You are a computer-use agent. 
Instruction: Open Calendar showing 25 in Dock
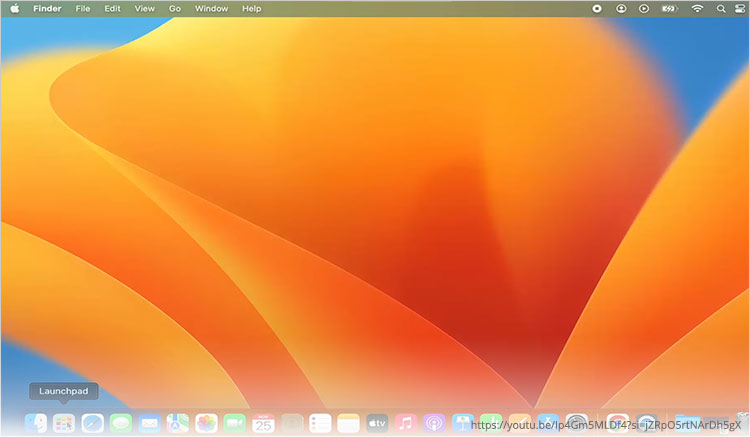[x=263, y=423]
